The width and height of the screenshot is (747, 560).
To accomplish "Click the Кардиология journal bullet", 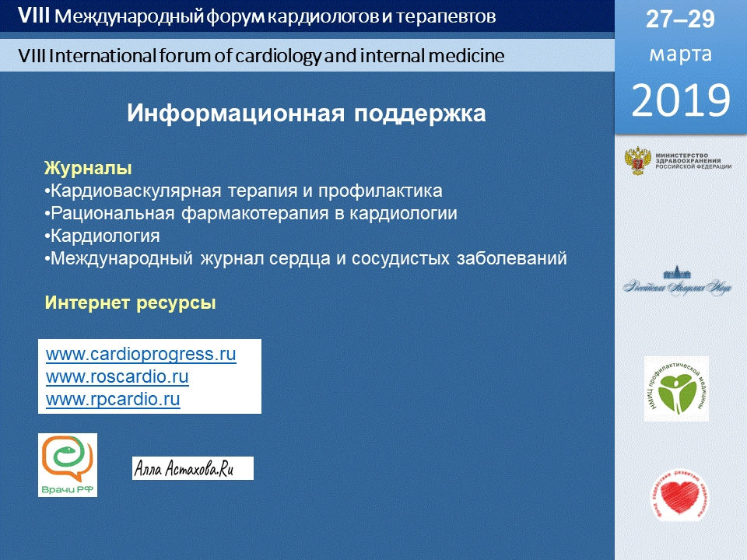I will (x=102, y=236).
